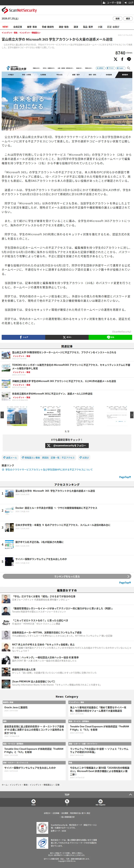Image resolution: width=134 pixels, height=868 pixels.
Task: Open the 被害・事故 menu item
Action: [32, 27]
